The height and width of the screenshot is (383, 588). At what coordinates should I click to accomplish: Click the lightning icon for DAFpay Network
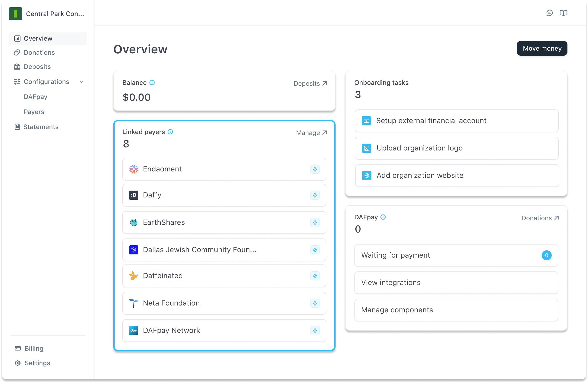click(315, 331)
